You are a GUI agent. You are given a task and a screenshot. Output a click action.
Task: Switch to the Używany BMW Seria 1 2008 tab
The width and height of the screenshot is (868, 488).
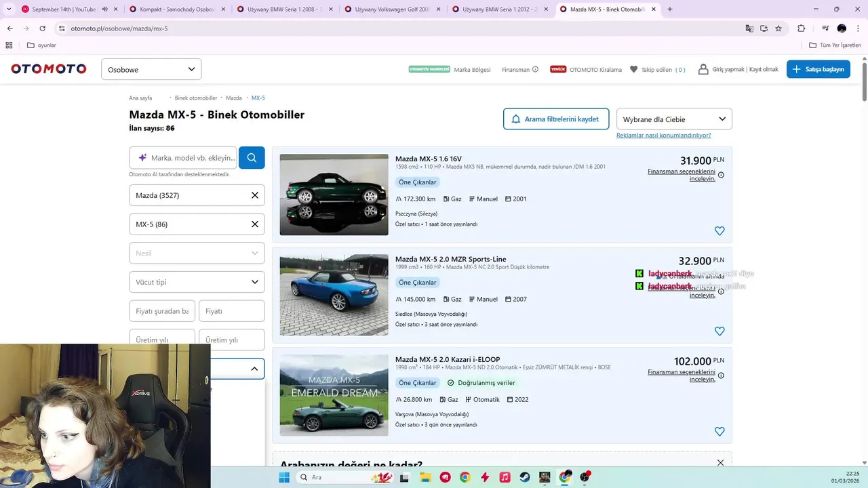tap(285, 9)
